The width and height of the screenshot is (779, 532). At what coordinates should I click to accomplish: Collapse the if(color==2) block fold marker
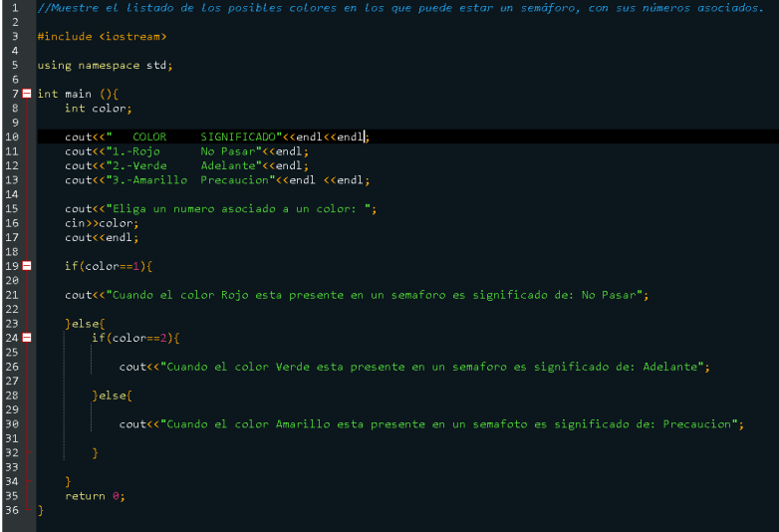[27, 338]
